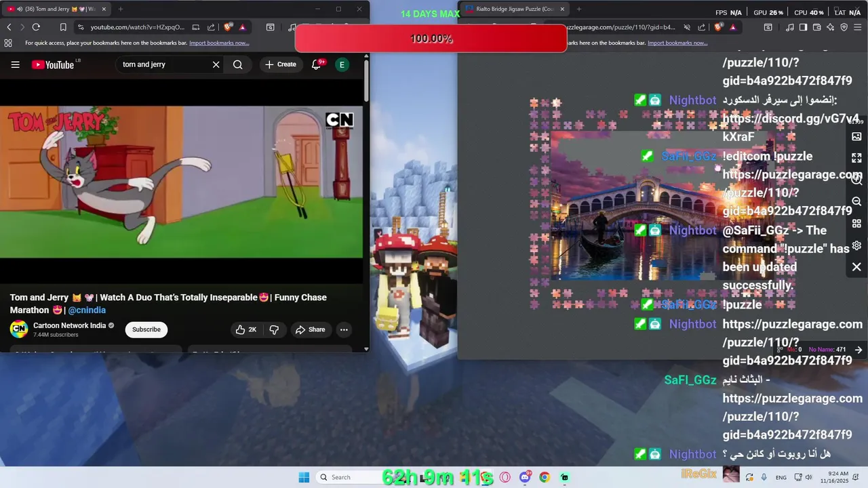This screenshot has width=868, height=488.
Task: Open the Cartoon Network India channel name
Action: tap(69, 325)
